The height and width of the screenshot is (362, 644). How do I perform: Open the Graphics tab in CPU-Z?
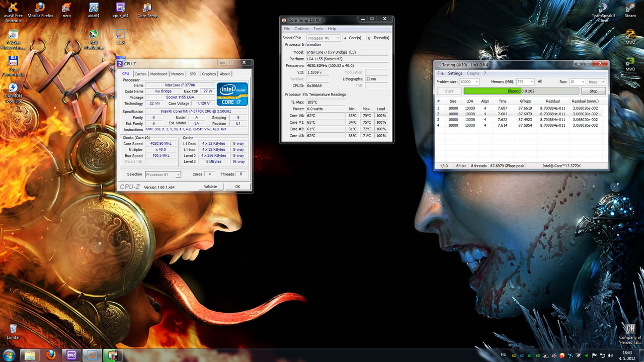point(209,74)
